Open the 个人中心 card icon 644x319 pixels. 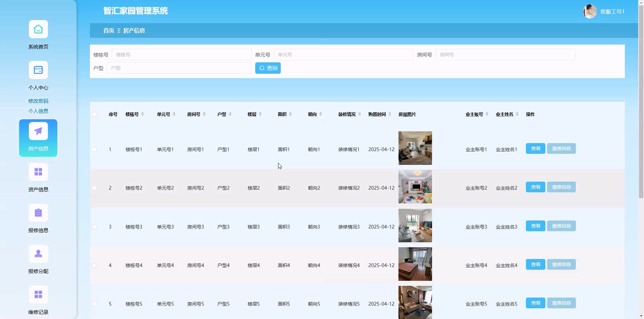[38, 70]
